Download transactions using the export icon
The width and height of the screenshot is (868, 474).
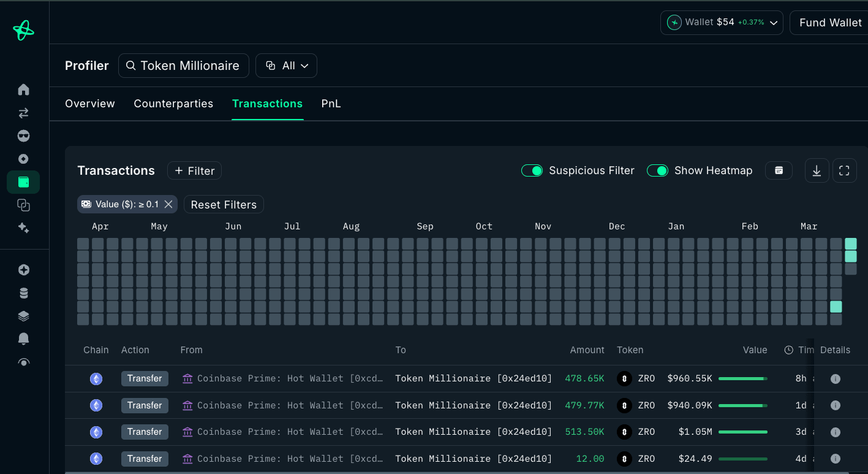[x=817, y=170]
